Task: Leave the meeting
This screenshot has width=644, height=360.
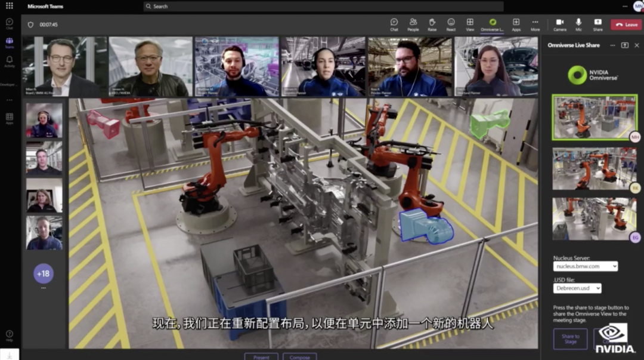Action: pos(626,24)
